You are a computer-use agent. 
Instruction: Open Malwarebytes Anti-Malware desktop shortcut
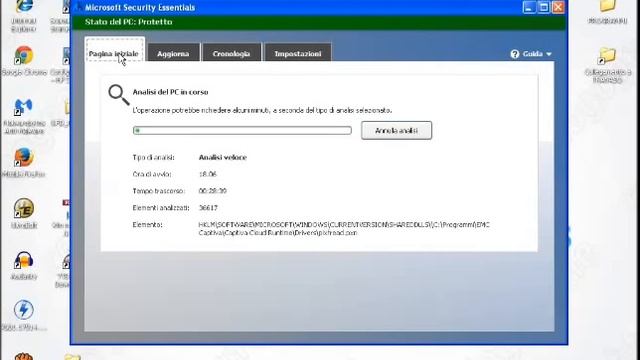(x=24, y=116)
